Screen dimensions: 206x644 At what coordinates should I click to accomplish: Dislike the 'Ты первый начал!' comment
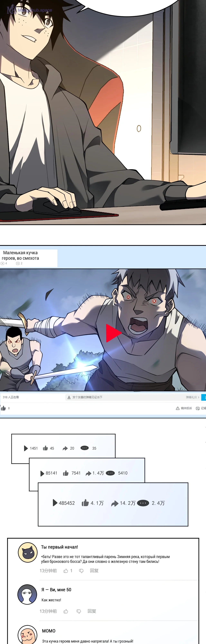coord(81,571)
